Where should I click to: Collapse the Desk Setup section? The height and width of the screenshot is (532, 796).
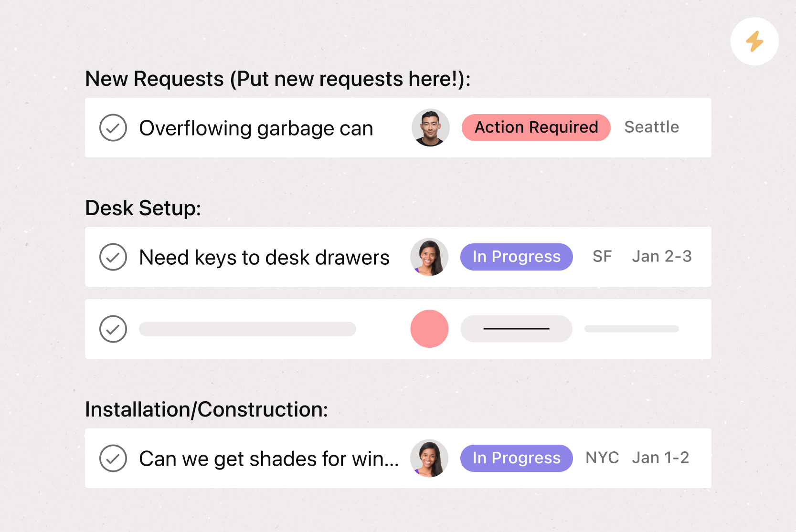pos(142,208)
